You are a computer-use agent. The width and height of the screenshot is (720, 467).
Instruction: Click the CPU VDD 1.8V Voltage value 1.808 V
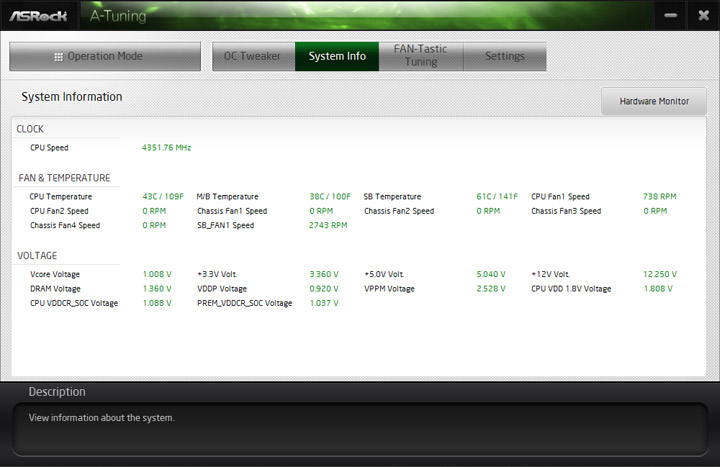click(658, 289)
